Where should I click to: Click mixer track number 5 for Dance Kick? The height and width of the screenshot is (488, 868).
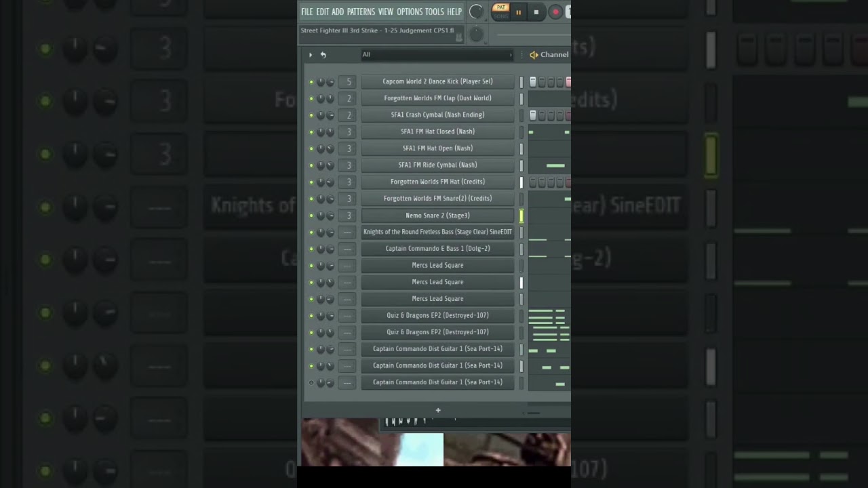(349, 82)
